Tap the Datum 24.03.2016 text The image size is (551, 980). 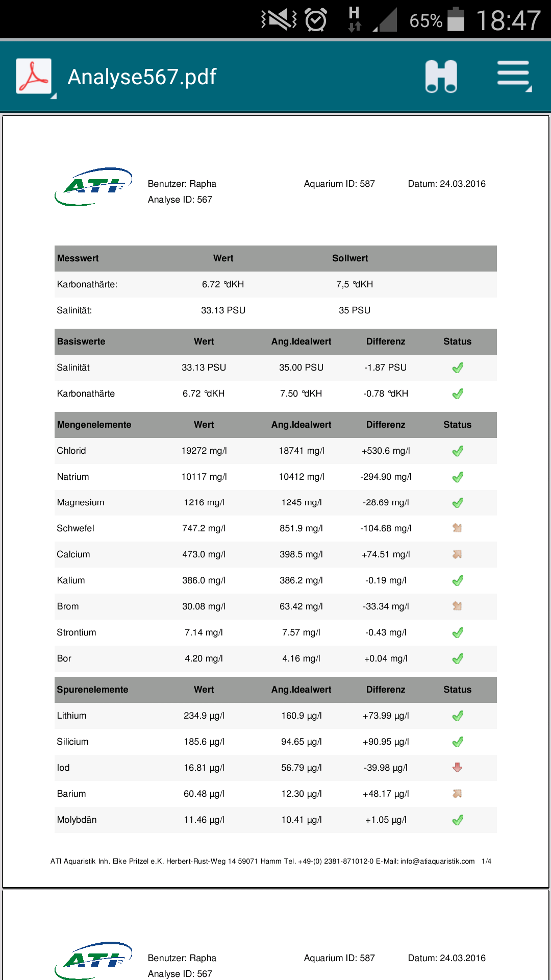pos(446,184)
